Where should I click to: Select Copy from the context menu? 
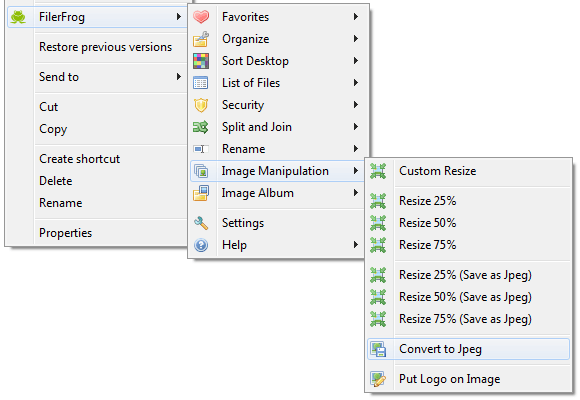pyautogui.click(x=97, y=129)
